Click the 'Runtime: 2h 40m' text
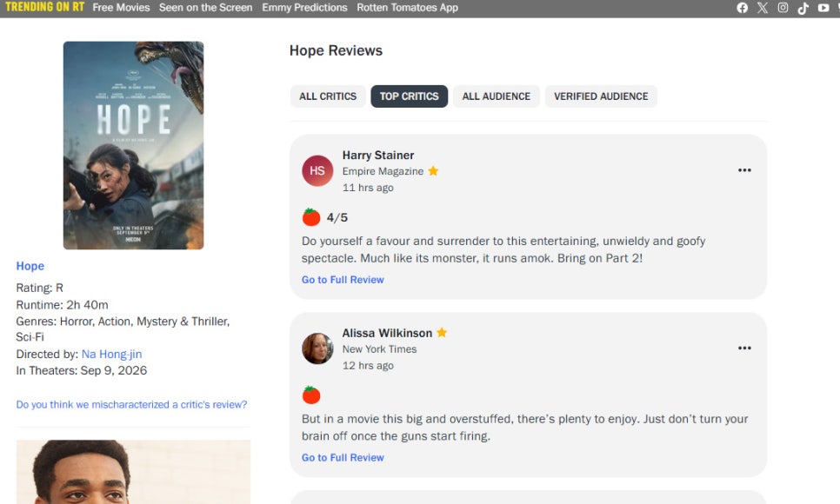The image size is (840, 504). click(62, 305)
